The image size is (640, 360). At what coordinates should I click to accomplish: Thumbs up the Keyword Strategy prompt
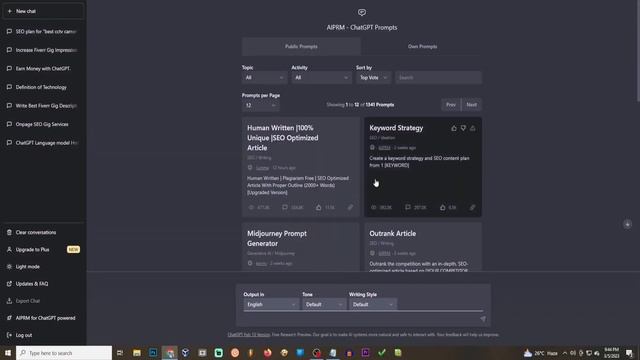(454, 128)
